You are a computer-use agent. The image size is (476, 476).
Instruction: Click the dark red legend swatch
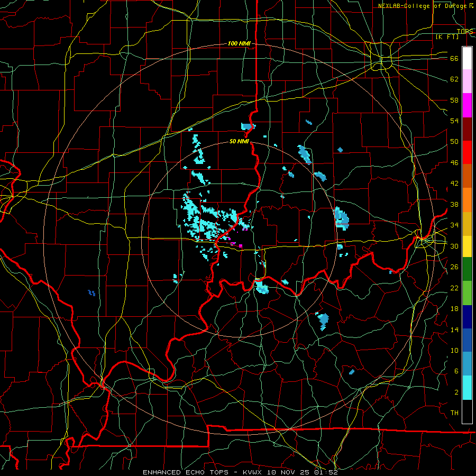pos(467,129)
